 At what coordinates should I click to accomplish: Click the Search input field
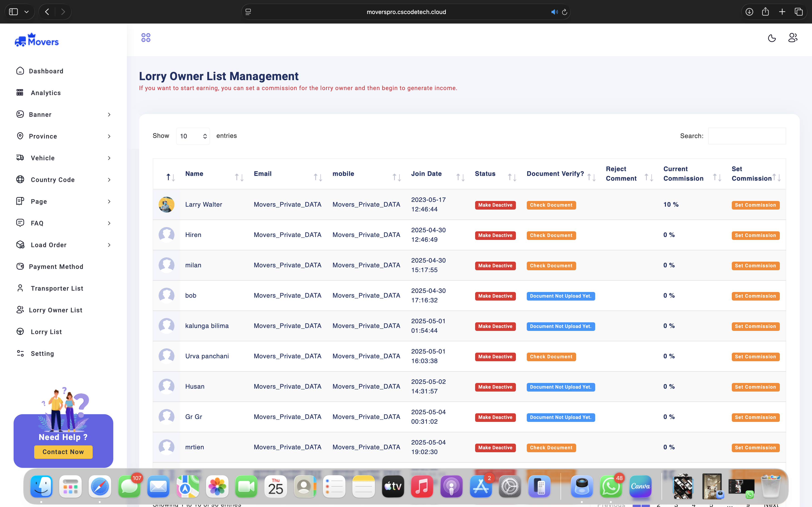click(x=747, y=136)
